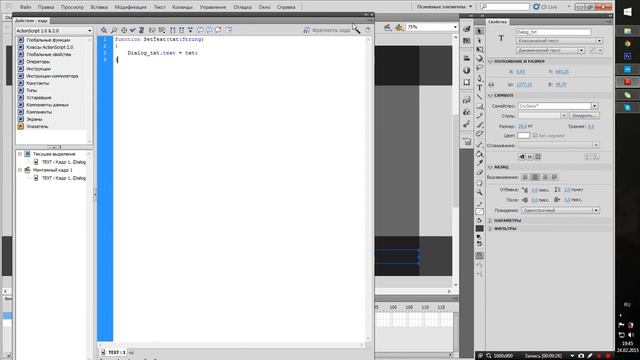The width and height of the screenshot is (640, 360).
Task: Set paragraph alignment to center
Action: 535,177
